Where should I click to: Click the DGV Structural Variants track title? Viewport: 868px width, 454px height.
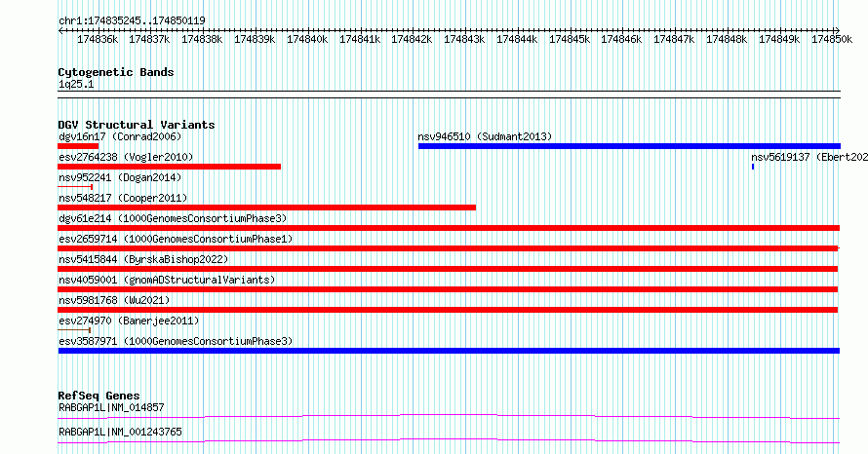(x=137, y=125)
